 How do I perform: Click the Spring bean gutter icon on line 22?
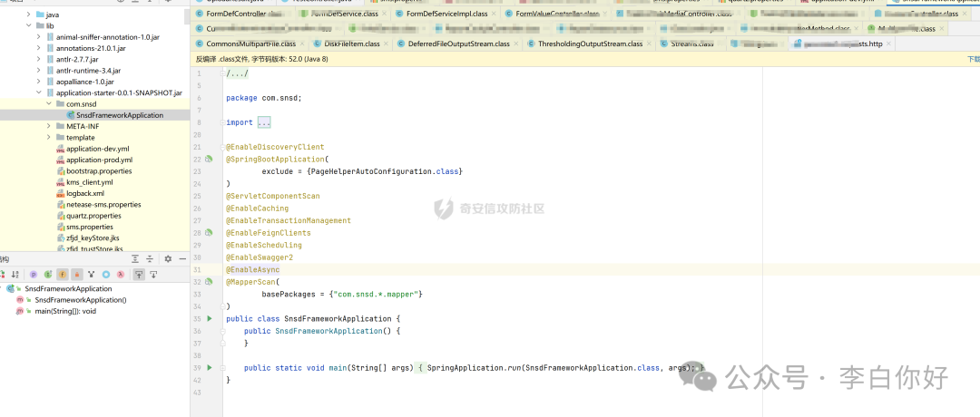[209, 160]
